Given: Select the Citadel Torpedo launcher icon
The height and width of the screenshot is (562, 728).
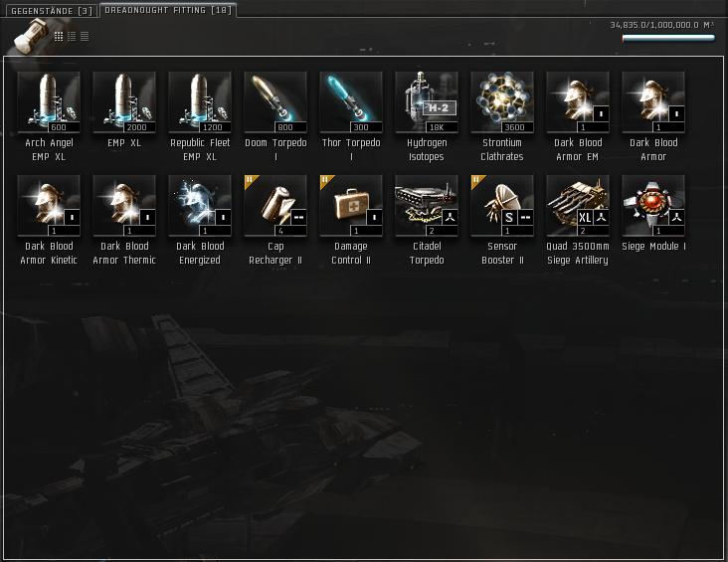Looking at the screenshot, I should pyautogui.click(x=427, y=206).
